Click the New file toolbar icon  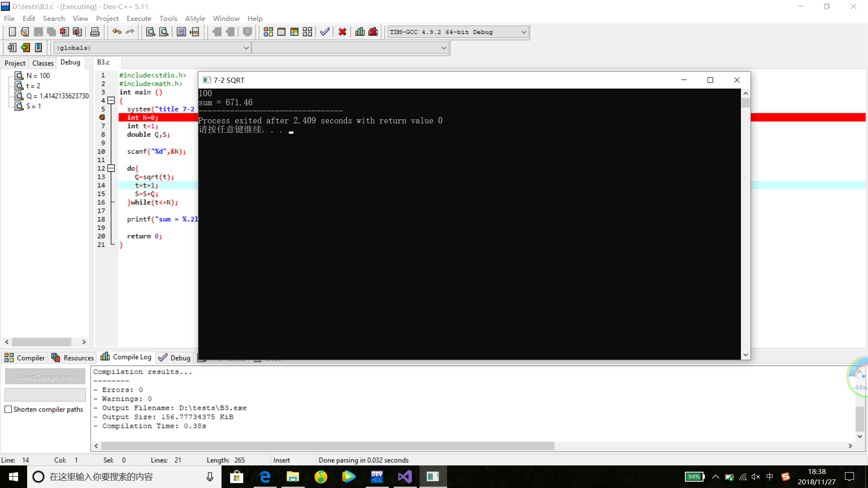click(12, 32)
